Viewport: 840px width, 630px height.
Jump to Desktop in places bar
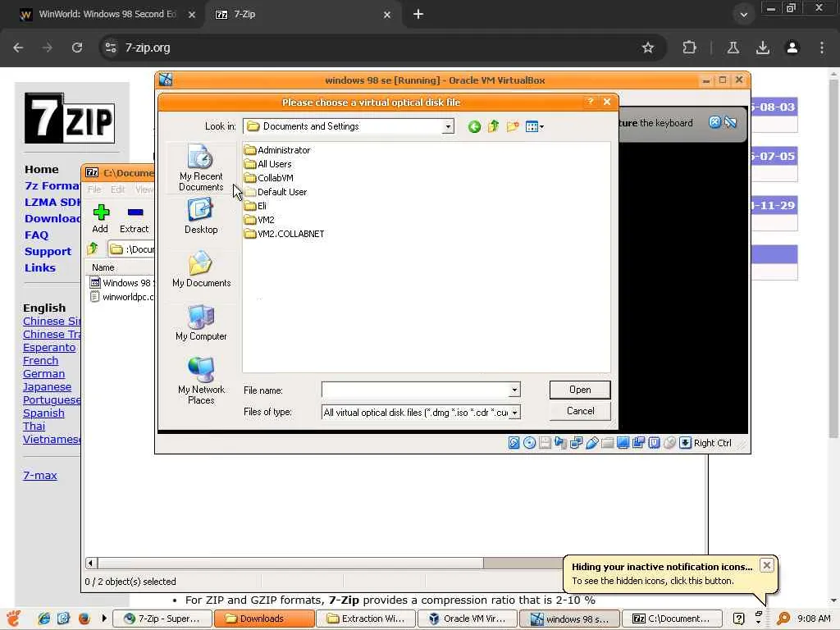click(x=201, y=216)
